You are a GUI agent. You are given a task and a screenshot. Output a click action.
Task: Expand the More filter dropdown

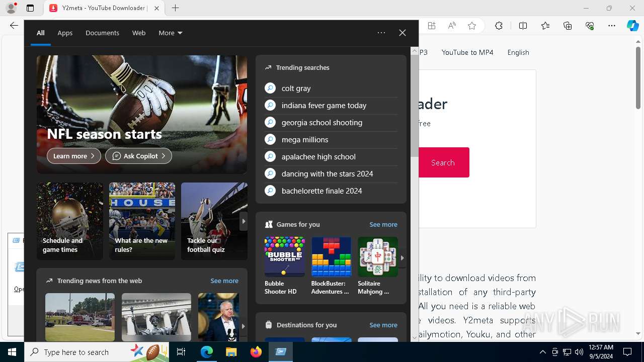pos(171,33)
